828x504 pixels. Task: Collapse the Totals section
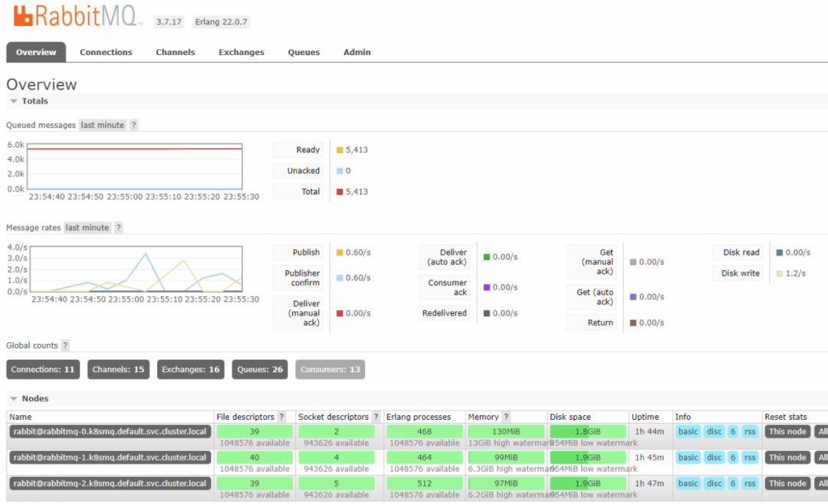29,101
